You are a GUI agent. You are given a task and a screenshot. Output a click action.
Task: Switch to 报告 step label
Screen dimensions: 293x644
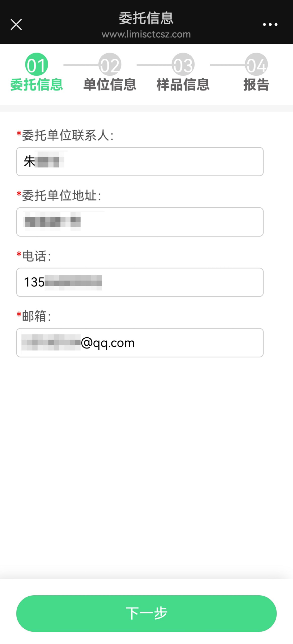click(x=256, y=84)
